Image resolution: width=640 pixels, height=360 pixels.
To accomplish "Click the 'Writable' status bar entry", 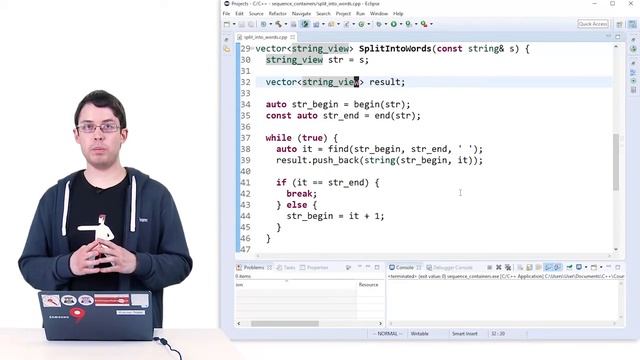I will [x=419, y=334].
